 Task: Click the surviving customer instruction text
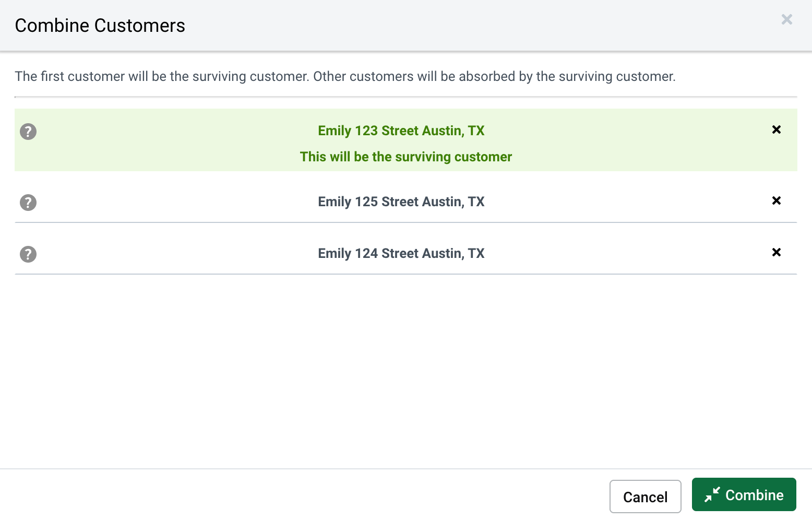click(x=345, y=76)
